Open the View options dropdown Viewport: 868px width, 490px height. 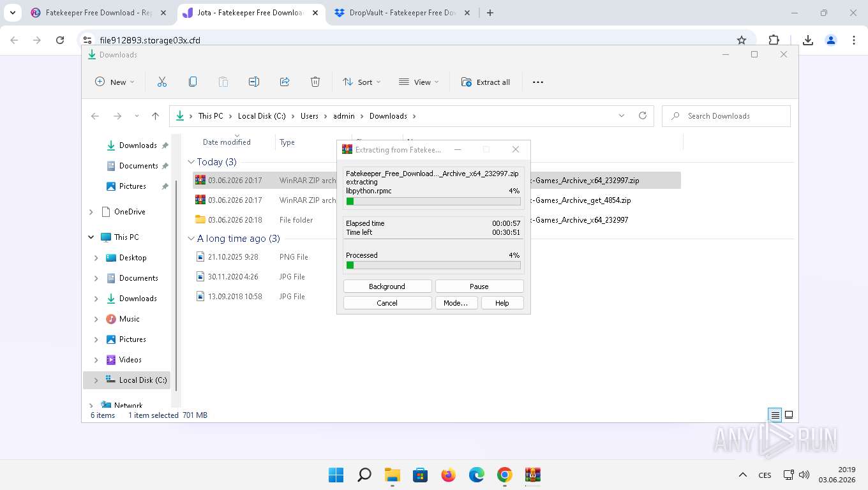[419, 82]
